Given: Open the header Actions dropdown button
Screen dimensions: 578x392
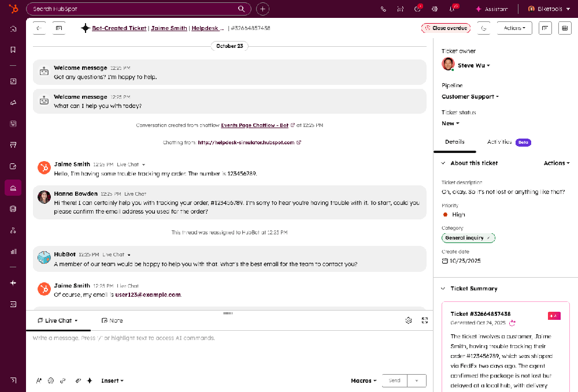Looking at the screenshot, I should click(514, 28).
